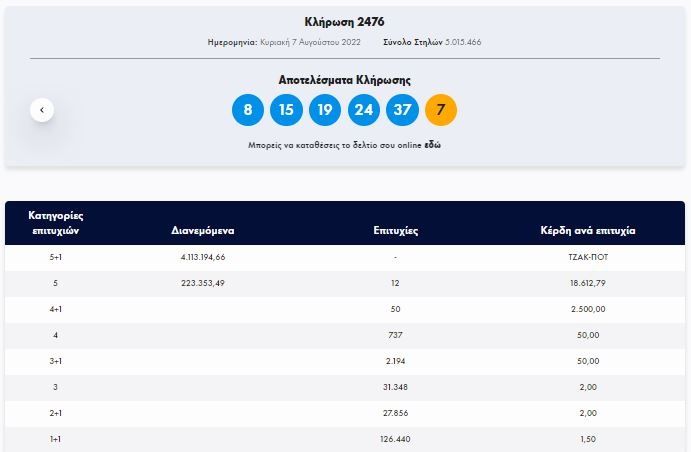691x452 pixels.
Task: Click the 'ΤΖΑΚ-ΠΟΤ' winnings cell
Action: coord(588,258)
